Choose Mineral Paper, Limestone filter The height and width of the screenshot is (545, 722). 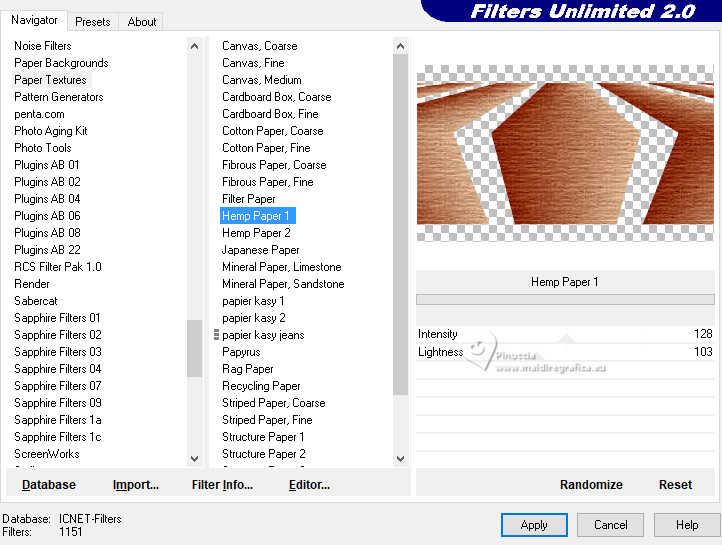281,267
